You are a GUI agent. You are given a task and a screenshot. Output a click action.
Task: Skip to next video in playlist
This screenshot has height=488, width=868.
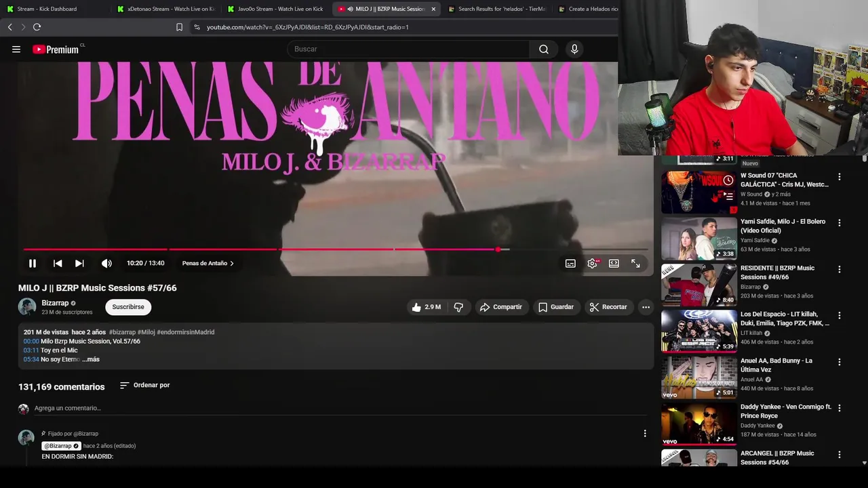(x=79, y=263)
